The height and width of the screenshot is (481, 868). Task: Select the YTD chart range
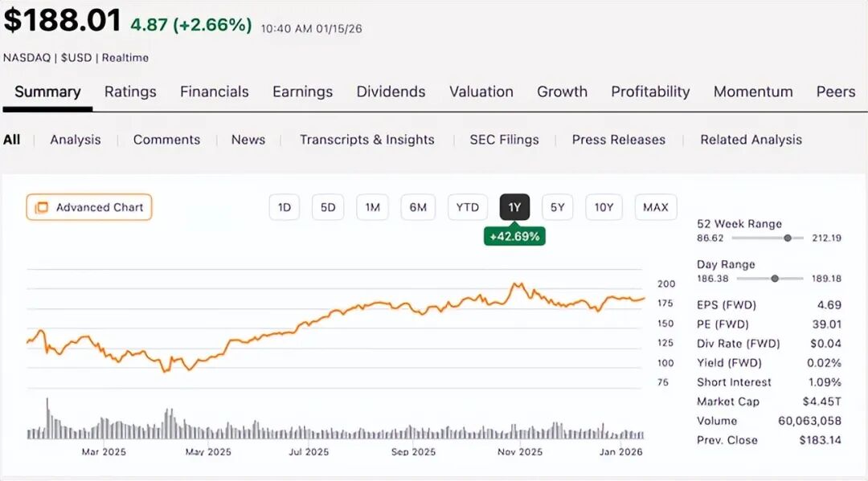(467, 207)
